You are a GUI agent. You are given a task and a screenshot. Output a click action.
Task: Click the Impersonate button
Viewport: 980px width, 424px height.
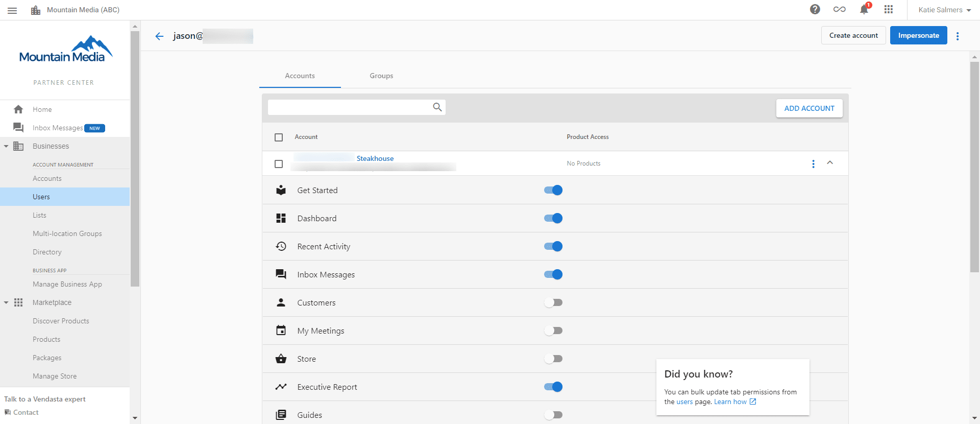(x=918, y=35)
